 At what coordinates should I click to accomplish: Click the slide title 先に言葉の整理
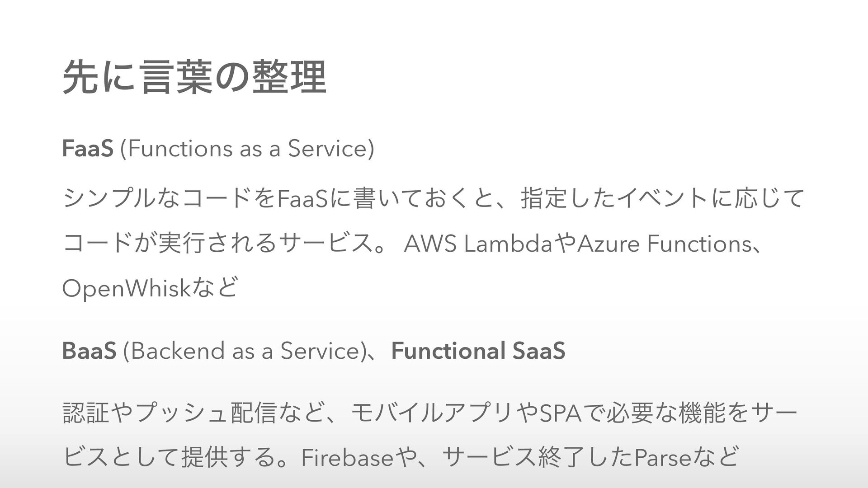click(x=194, y=77)
